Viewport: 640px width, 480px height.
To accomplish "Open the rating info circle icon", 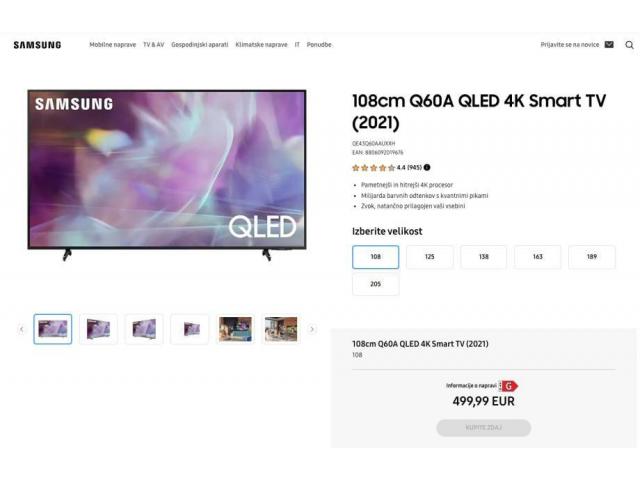I will pos(427,167).
